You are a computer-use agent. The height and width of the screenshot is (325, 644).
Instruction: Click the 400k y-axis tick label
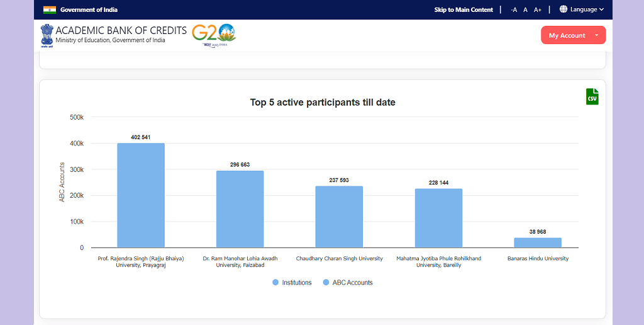[x=77, y=144]
